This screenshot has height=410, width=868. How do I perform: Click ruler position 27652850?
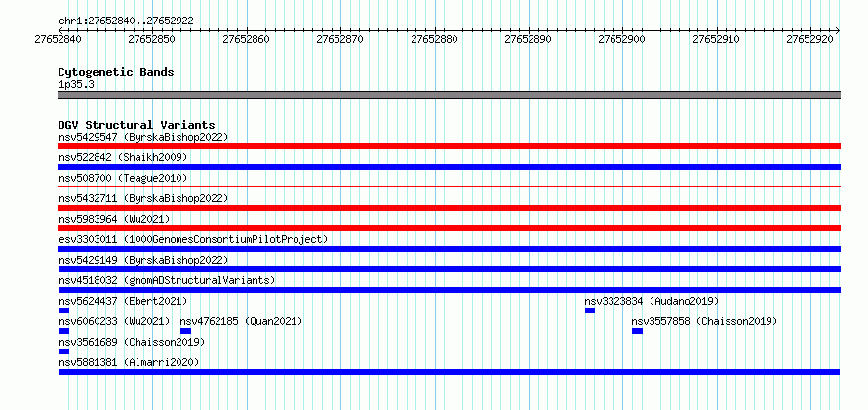(x=152, y=39)
